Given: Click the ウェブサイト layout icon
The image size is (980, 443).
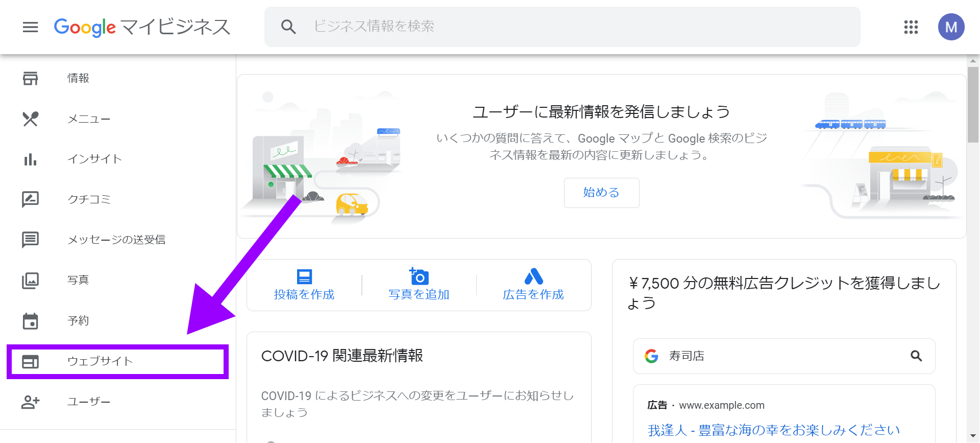Looking at the screenshot, I should click(x=31, y=362).
